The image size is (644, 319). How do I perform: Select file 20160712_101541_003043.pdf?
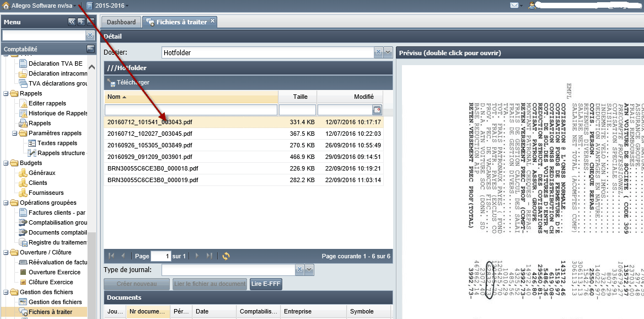pyautogui.click(x=244, y=122)
